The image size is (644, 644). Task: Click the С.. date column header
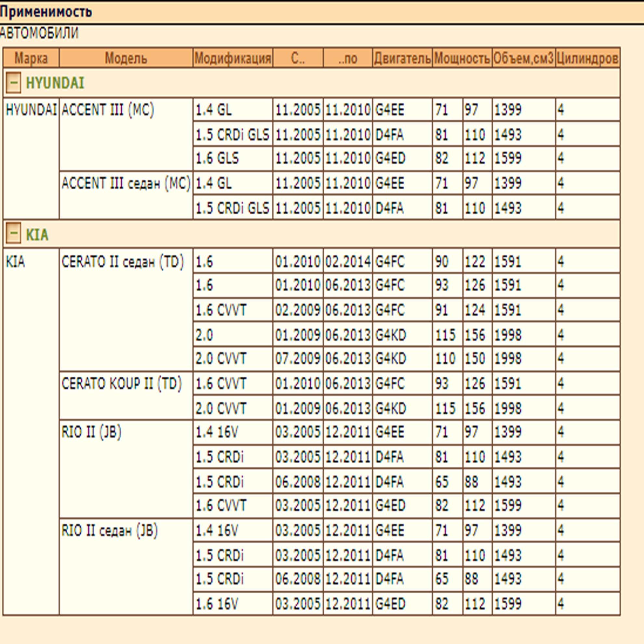[x=298, y=58]
